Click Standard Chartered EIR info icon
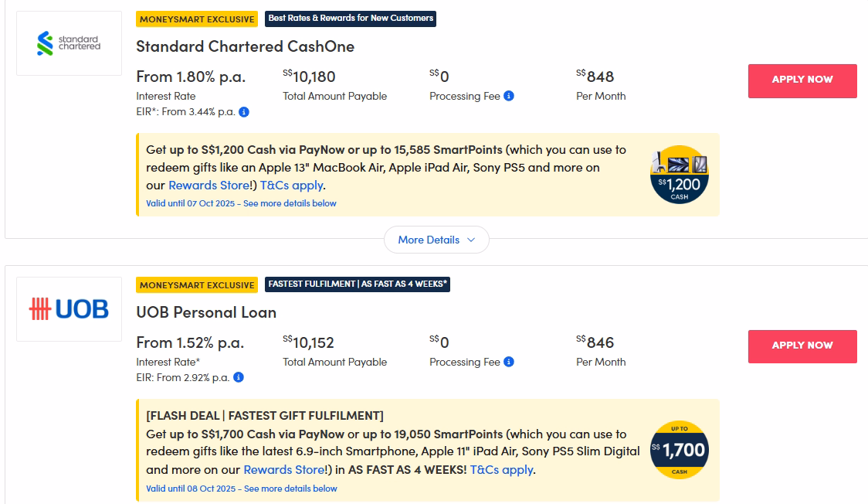Screen dimensions: 868x504 tap(244, 112)
